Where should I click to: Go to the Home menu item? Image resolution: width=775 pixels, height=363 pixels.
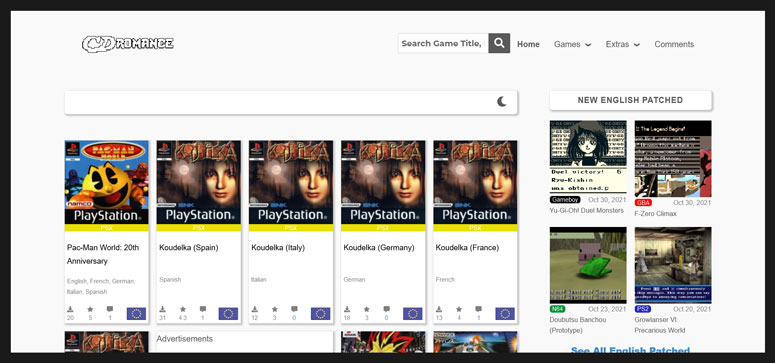click(x=528, y=44)
